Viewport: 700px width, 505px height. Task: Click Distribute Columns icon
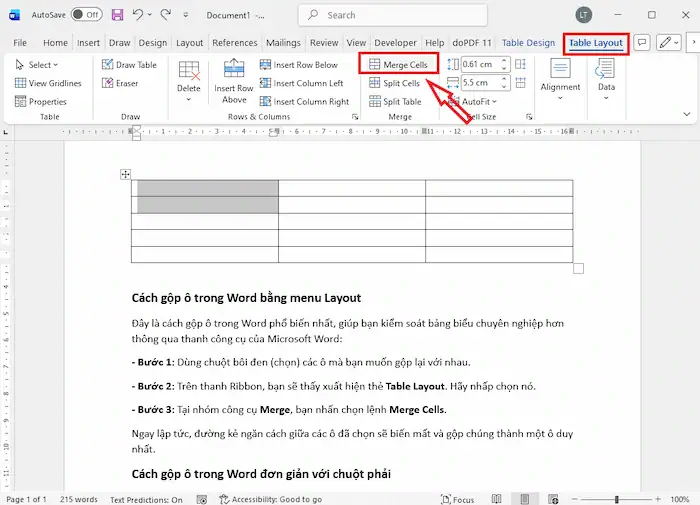521,83
